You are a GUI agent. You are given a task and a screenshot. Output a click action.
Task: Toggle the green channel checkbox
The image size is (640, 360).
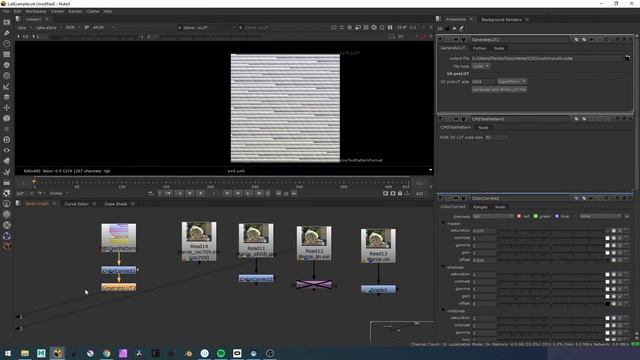(x=536, y=216)
